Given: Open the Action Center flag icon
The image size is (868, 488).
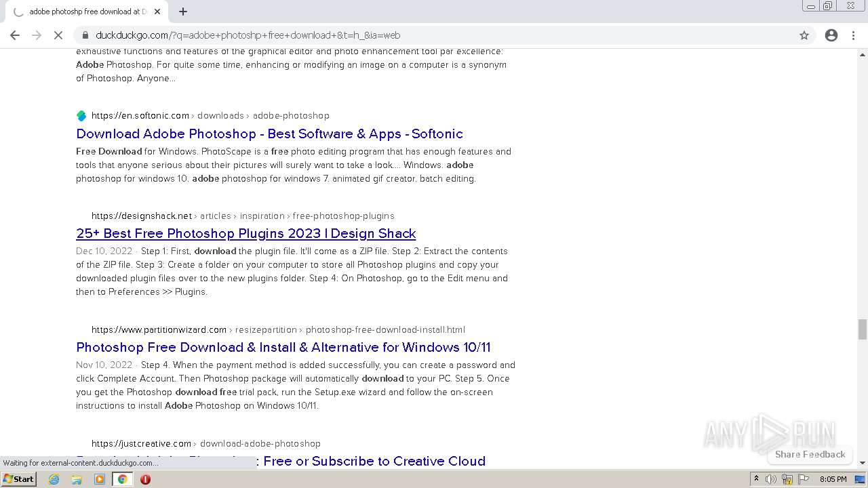Looking at the screenshot, I should pyautogui.click(x=804, y=479).
